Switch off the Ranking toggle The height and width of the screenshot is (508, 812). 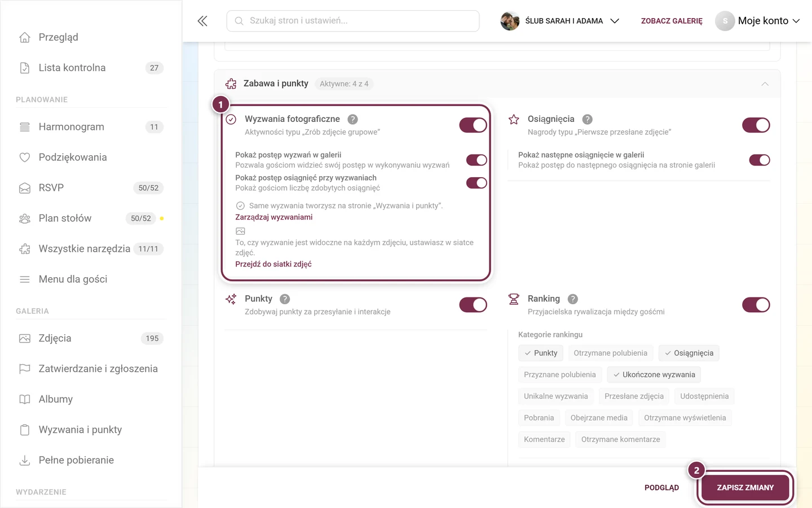[756, 305]
